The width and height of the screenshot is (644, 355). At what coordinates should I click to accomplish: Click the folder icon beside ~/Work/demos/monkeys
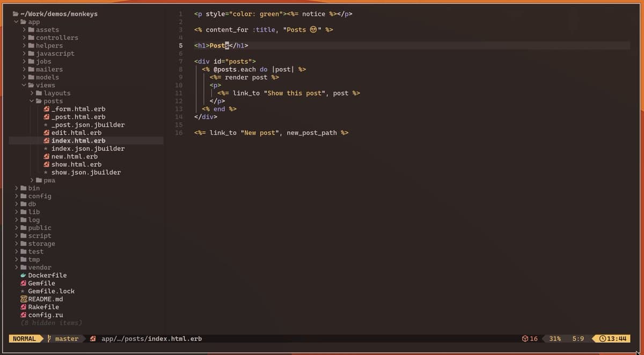click(x=14, y=13)
